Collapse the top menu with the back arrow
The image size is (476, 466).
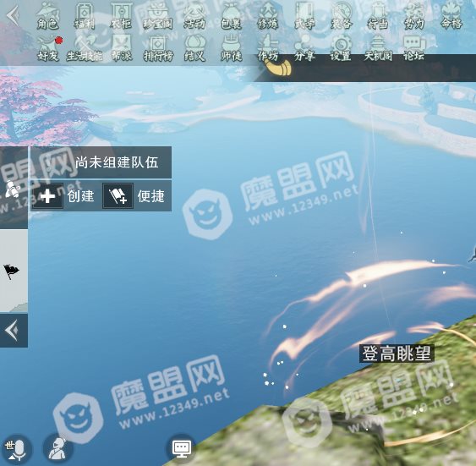coord(13,15)
